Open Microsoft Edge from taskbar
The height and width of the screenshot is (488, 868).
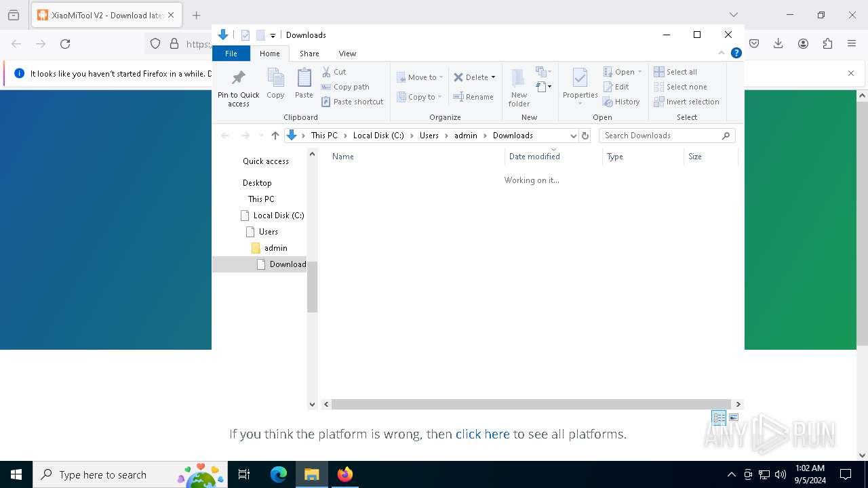coord(279,474)
